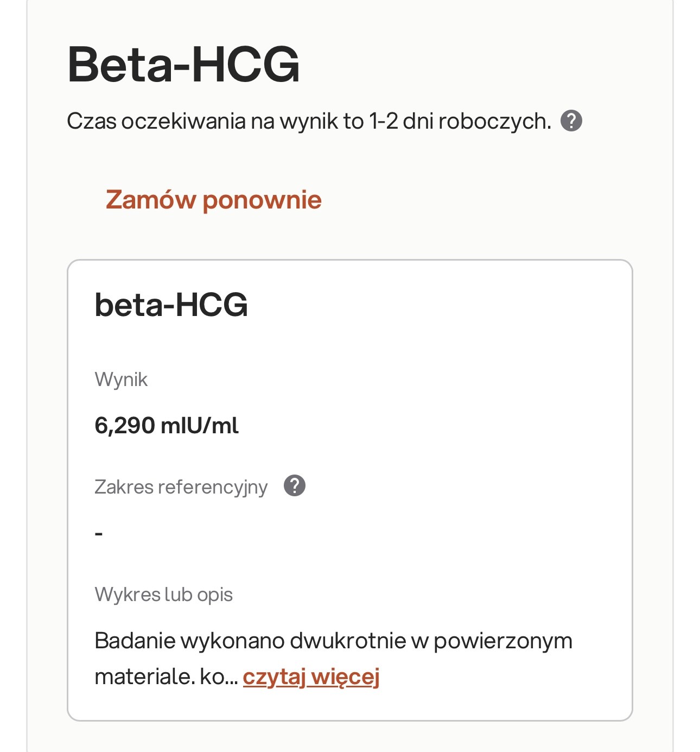
Task: Click the Zakres referencyjny label
Action: pos(181,487)
